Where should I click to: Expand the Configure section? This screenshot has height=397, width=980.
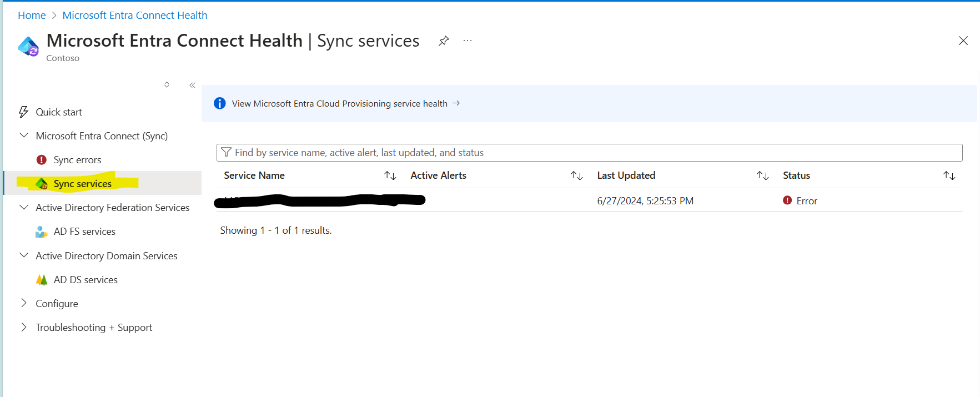(x=24, y=303)
